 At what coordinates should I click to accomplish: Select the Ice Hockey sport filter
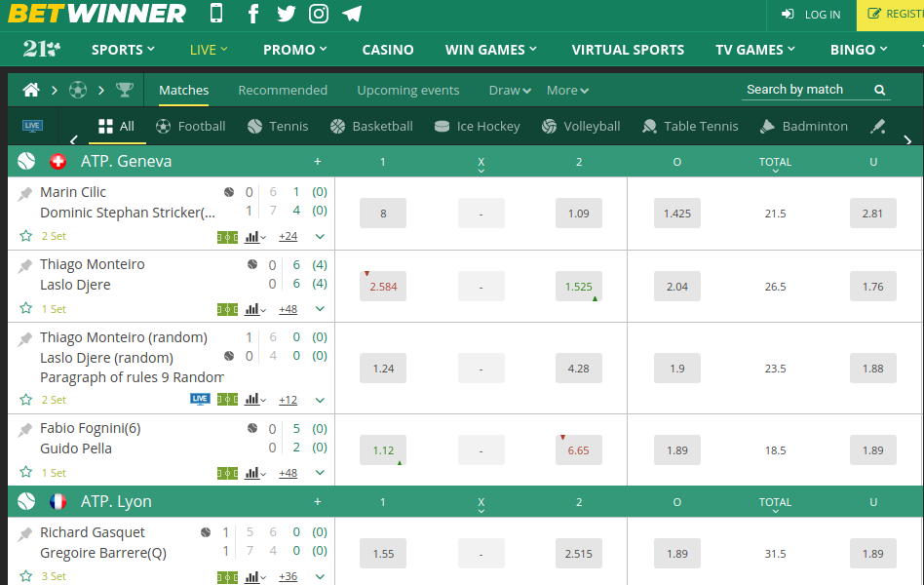tap(478, 126)
